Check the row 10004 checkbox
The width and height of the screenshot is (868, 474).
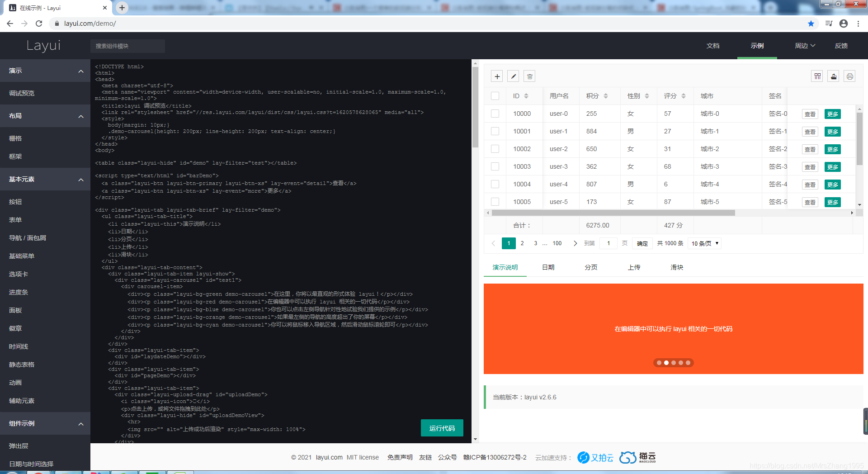(495, 184)
